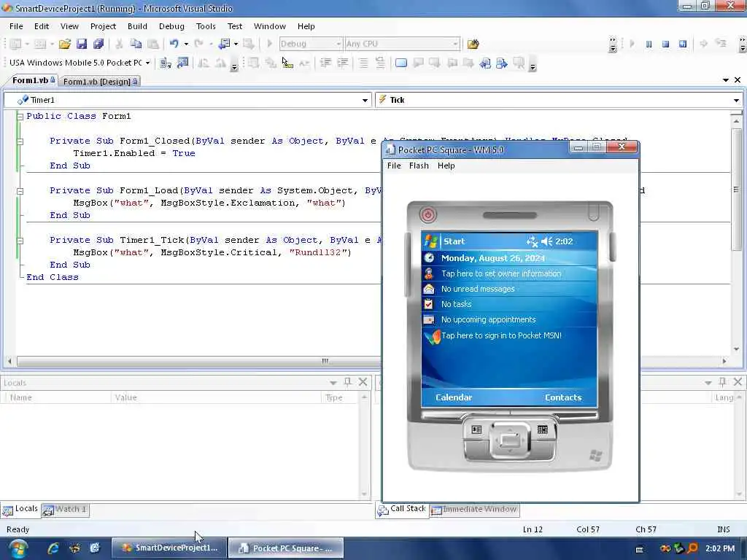Toggle bookmark with the blue rectangle icon

pos(401,63)
